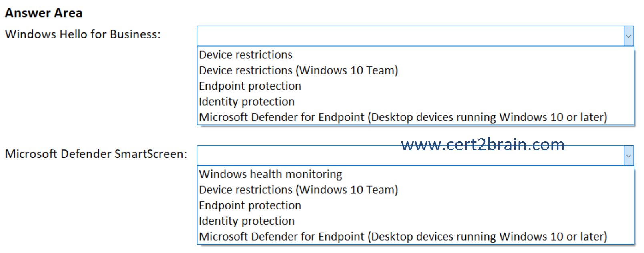Screen dimensions: 644x253
Task: Open the Microsoft Defender SmartScreen dropdown arrow
Action: point(628,155)
